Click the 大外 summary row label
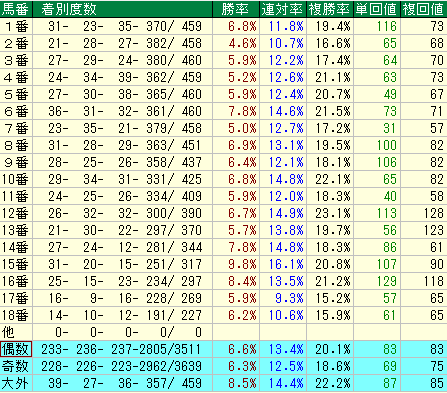The height and width of the screenshot is (393, 447). click(16, 383)
